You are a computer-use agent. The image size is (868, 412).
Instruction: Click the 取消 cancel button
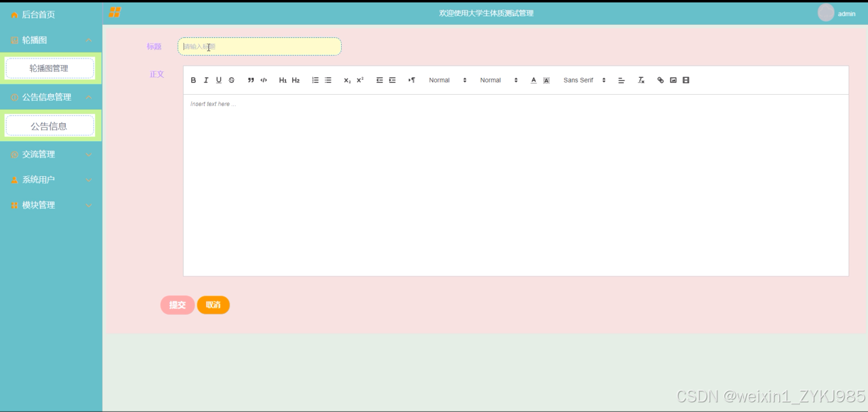pos(213,305)
